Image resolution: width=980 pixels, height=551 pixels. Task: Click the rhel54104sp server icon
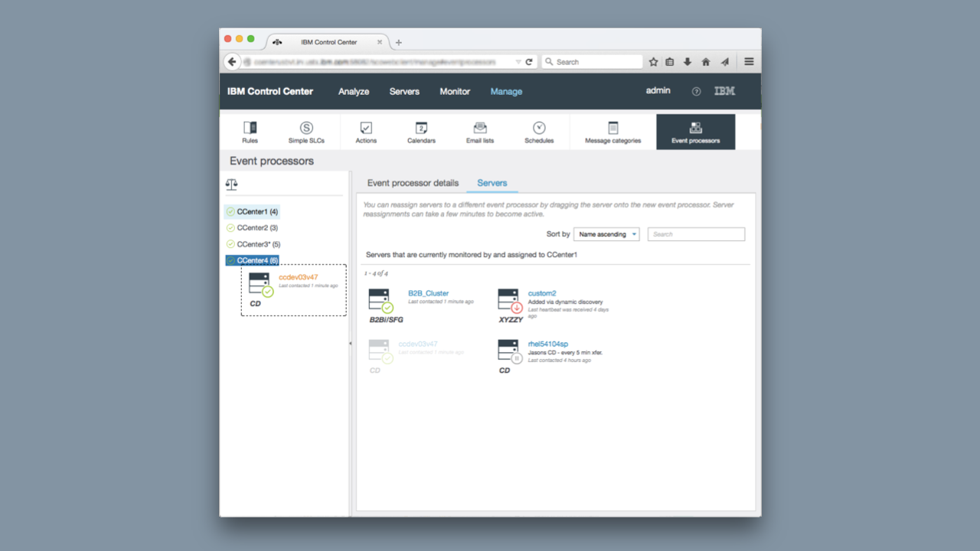click(510, 351)
